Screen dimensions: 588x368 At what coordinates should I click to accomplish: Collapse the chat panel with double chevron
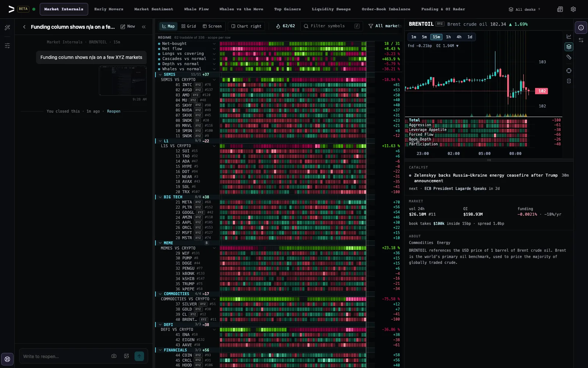(x=144, y=27)
